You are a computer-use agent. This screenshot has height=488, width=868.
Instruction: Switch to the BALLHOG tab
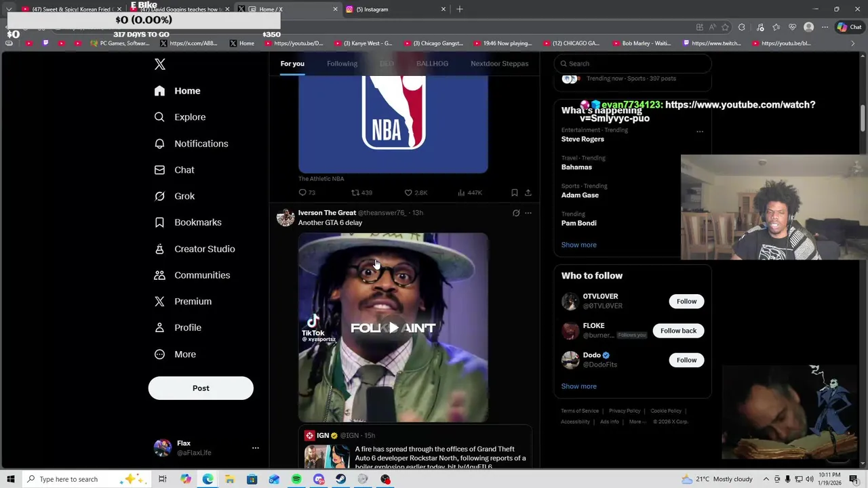pyautogui.click(x=432, y=64)
